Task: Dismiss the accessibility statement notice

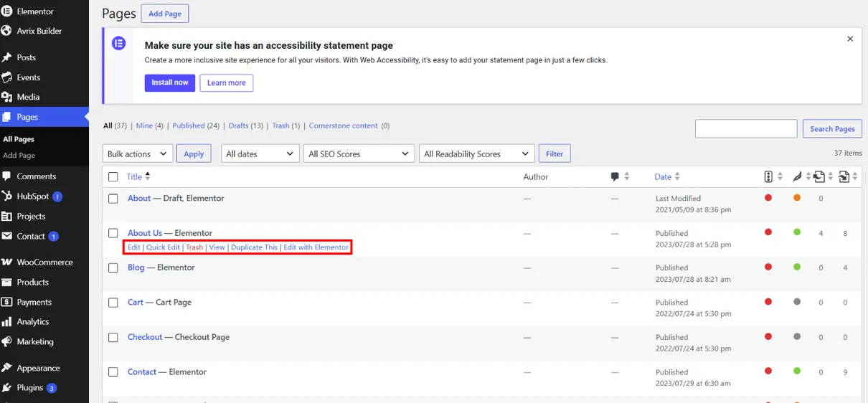Action: [x=850, y=39]
